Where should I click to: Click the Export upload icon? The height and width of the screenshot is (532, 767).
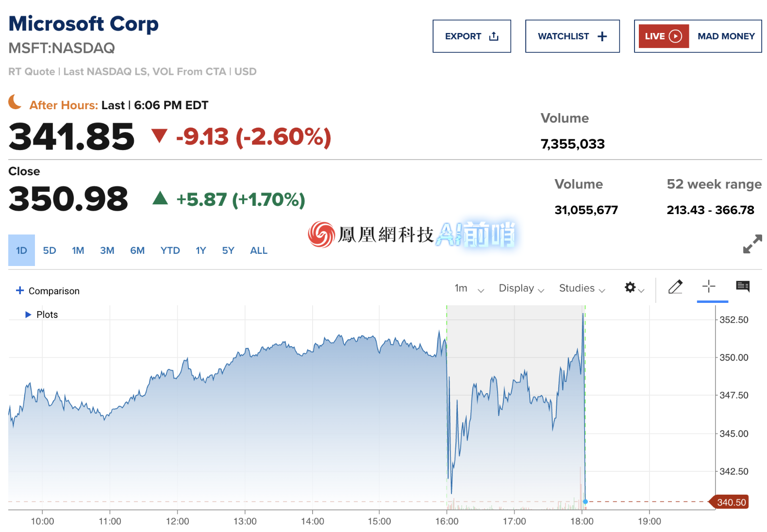[493, 35]
